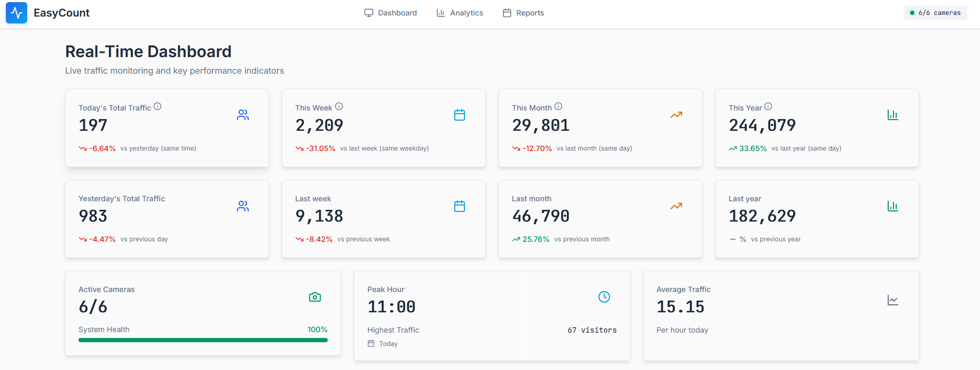Click the This Month value 29,801
Screen dimensions: 980x370
(x=541, y=125)
